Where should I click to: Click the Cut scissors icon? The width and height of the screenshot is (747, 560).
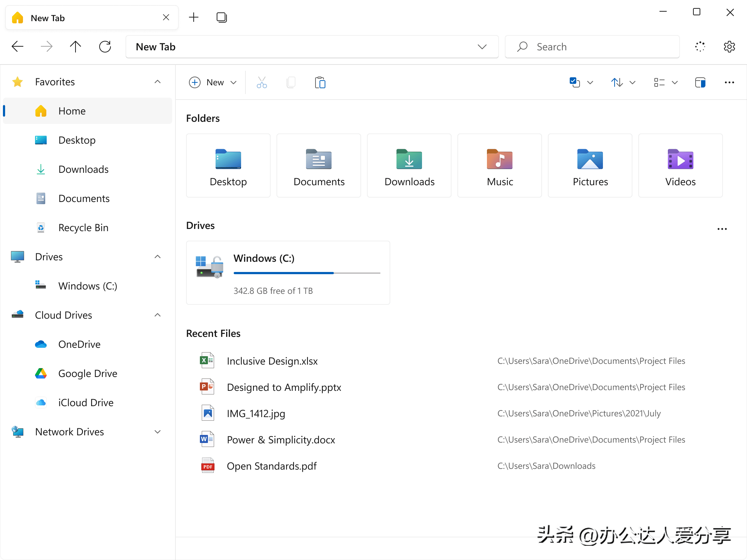point(262,82)
